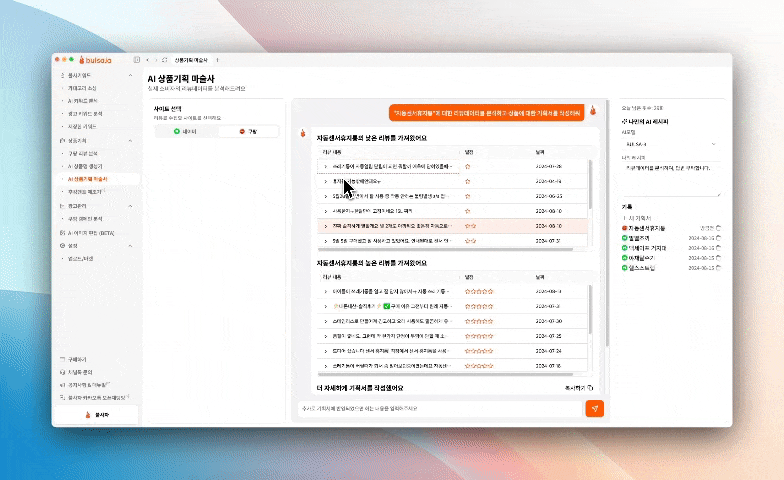Click the date 2024-06-25 in low-review table
Screen dimensions: 784x480
pos(548,196)
